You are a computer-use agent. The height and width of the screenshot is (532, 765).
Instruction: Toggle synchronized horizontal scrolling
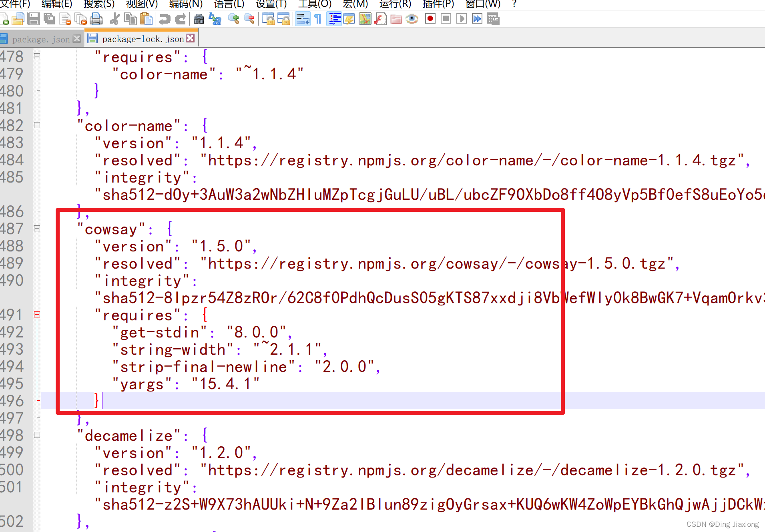(283, 19)
